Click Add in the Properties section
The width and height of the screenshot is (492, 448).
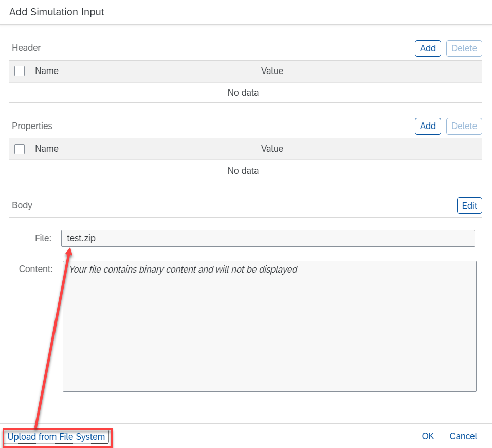427,126
